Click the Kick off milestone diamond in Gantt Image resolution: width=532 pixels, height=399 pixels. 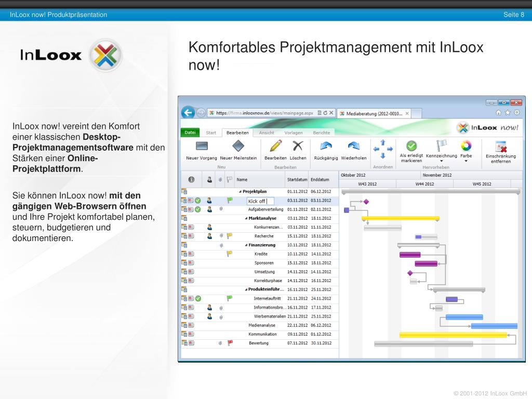pyautogui.click(x=366, y=202)
